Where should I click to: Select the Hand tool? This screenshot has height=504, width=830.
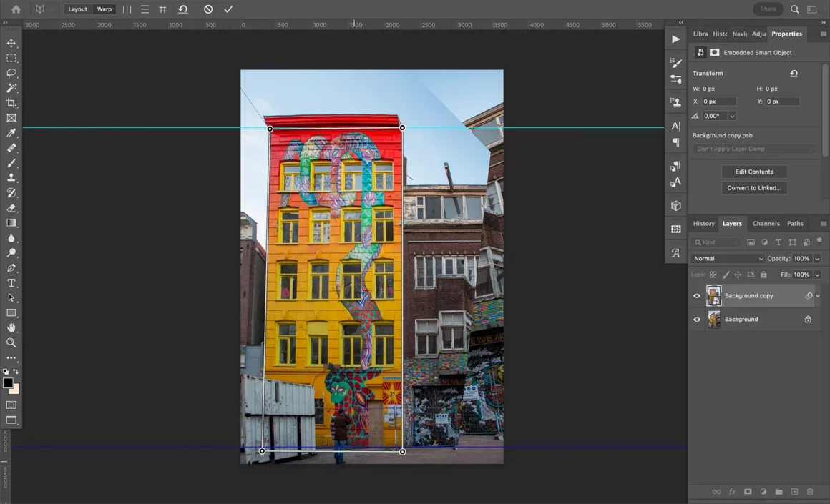[x=11, y=328]
